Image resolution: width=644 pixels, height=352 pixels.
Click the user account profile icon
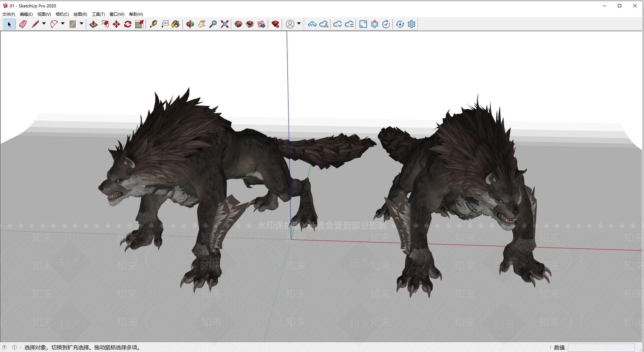coord(290,25)
